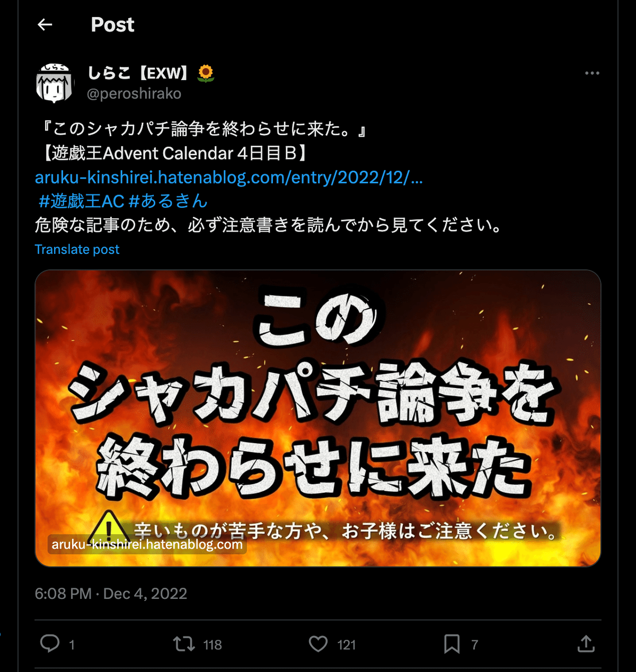The image size is (636, 672).
Task: Click the aruku-kinshirei.hatenablog.com label on the card
Action: tap(147, 544)
